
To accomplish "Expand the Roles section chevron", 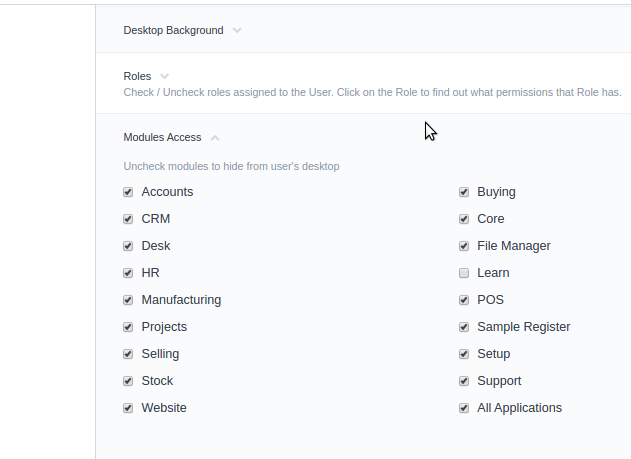I will [164, 76].
